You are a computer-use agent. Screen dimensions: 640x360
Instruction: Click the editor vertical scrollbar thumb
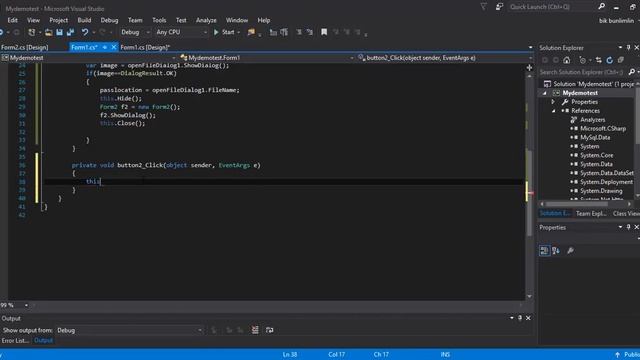coord(529,192)
